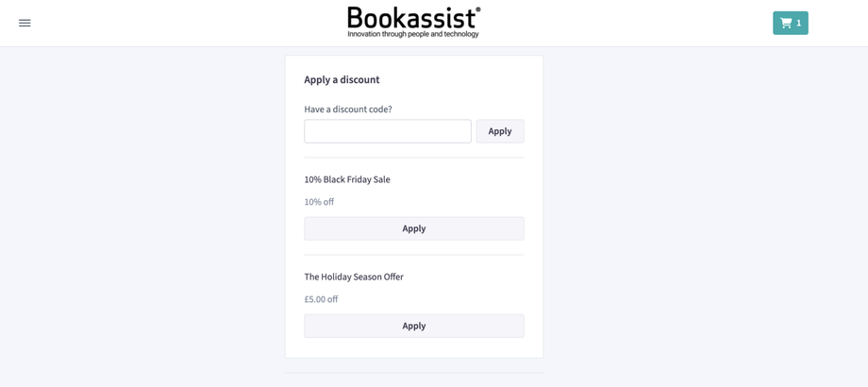The width and height of the screenshot is (868, 387).
Task: Click the "Have a discount code?" label
Action: [x=347, y=109]
